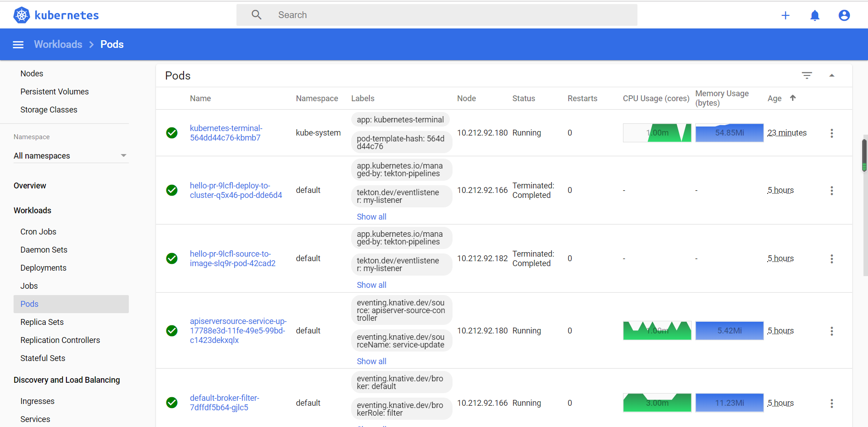Open apiserversource-service-up pod link
Viewport: 868px width, 427px height.
[238, 331]
